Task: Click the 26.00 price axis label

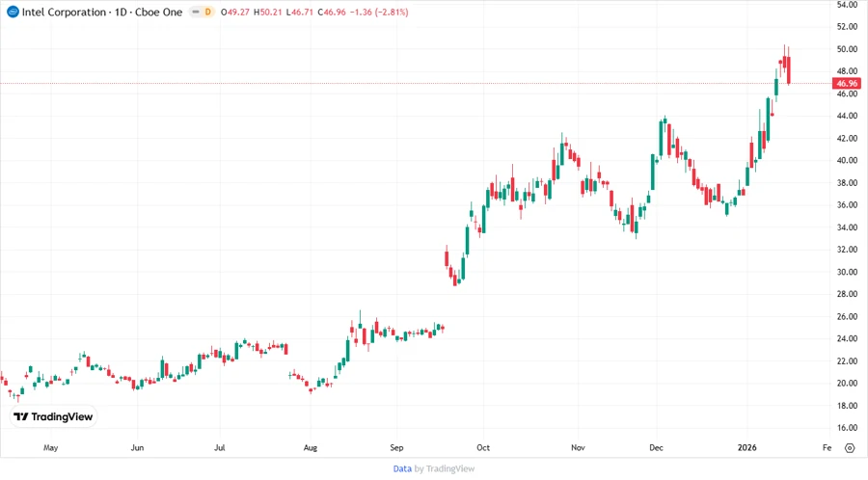Action: coord(847,317)
